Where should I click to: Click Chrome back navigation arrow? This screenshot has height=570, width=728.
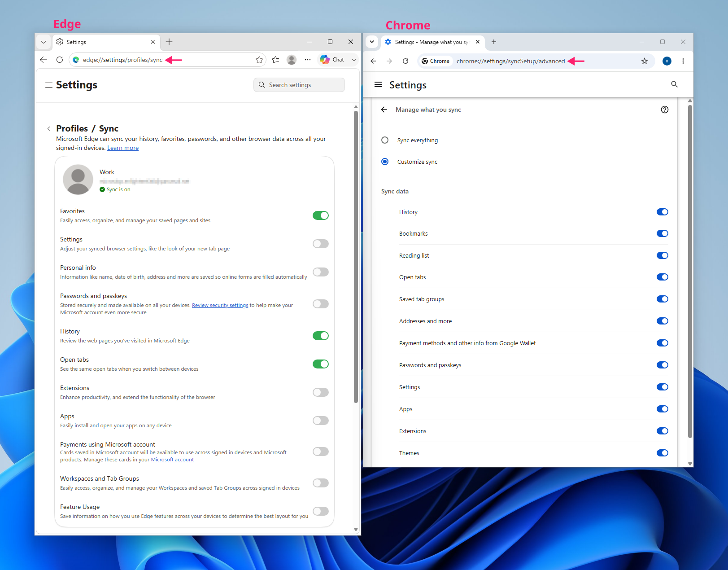pyautogui.click(x=373, y=61)
